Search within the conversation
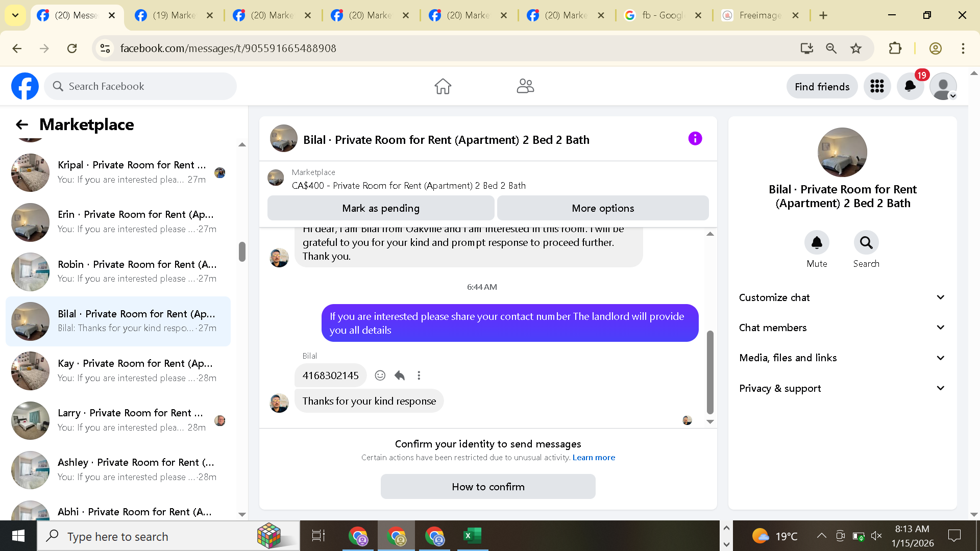This screenshot has height=551, width=980. (866, 243)
